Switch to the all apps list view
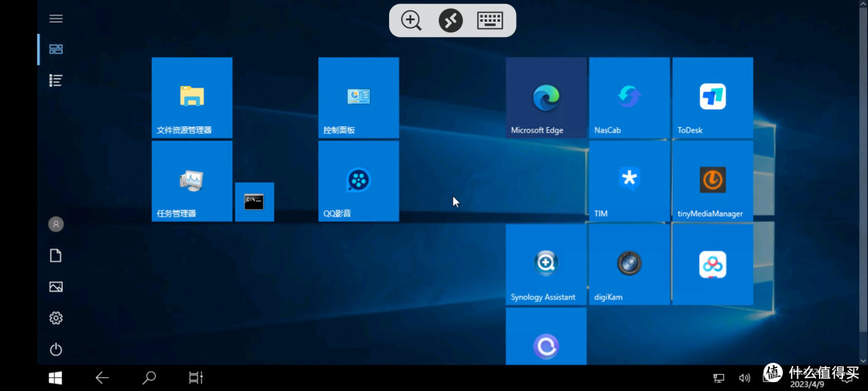 coord(56,80)
